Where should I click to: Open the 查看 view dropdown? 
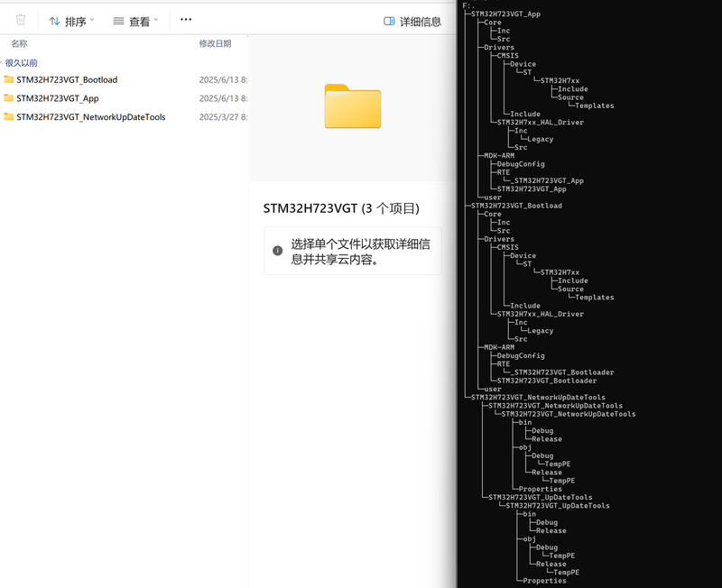135,21
